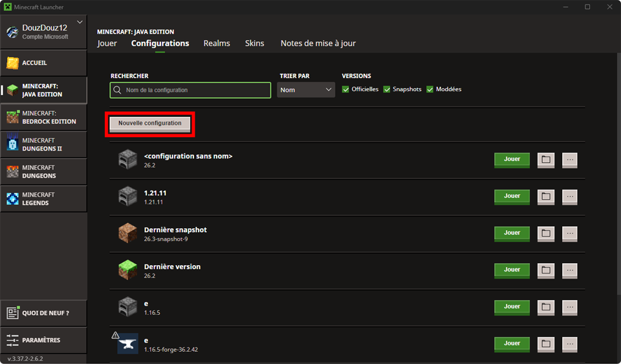621x364 pixels.
Task: Play the e 1.16.5 configuration
Action: coord(512,306)
